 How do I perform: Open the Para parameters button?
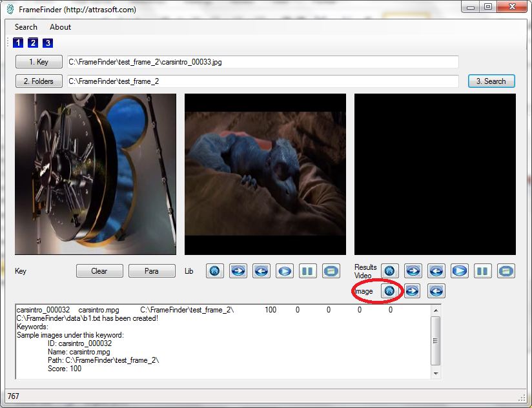point(152,271)
